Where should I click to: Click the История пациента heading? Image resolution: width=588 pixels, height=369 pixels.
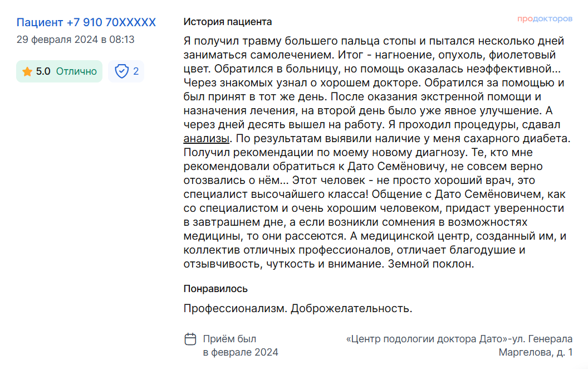(227, 22)
